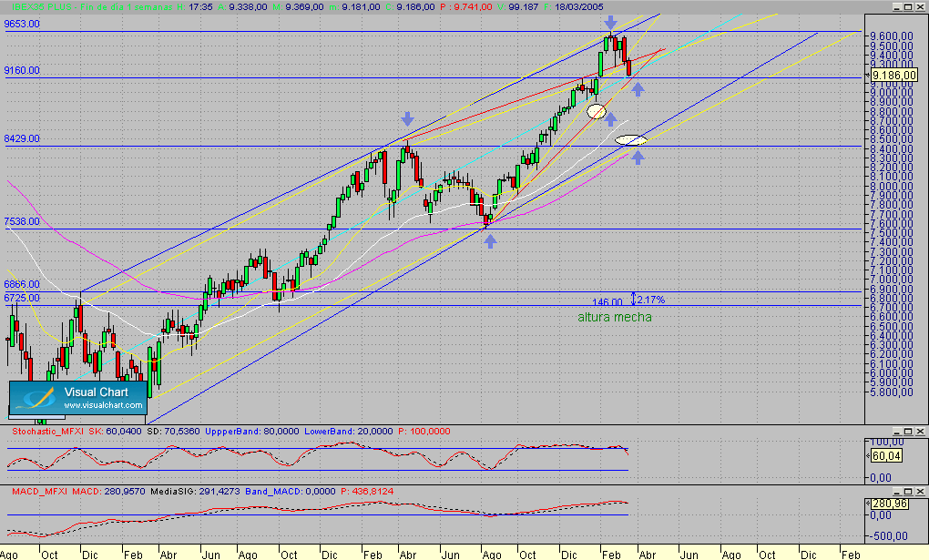This screenshot has height=560, width=929.
Task: Select the 7538.00 support level label
Action: (x=22, y=221)
